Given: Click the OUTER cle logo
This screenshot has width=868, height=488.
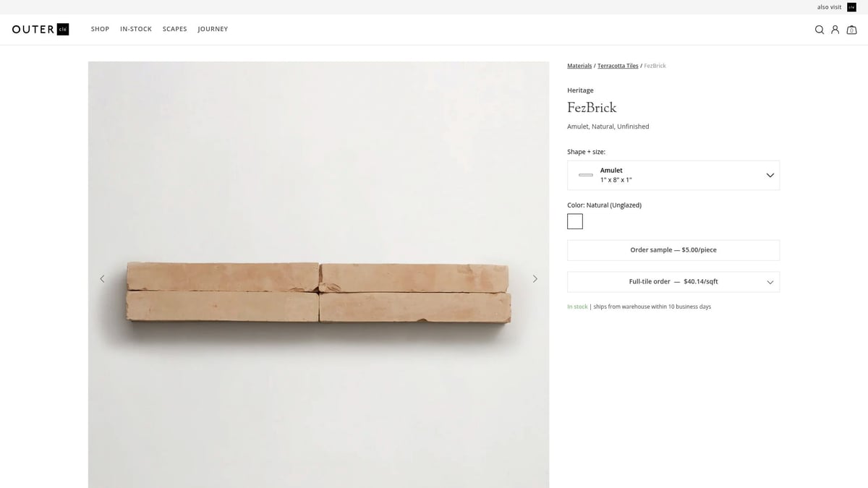Looking at the screenshot, I should tap(41, 30).
